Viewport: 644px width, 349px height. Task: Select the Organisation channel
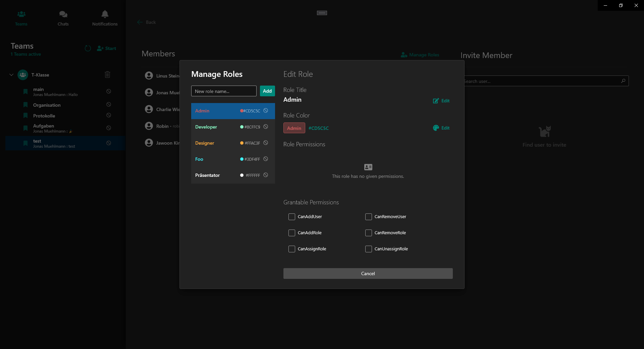[x=65, y=105]
